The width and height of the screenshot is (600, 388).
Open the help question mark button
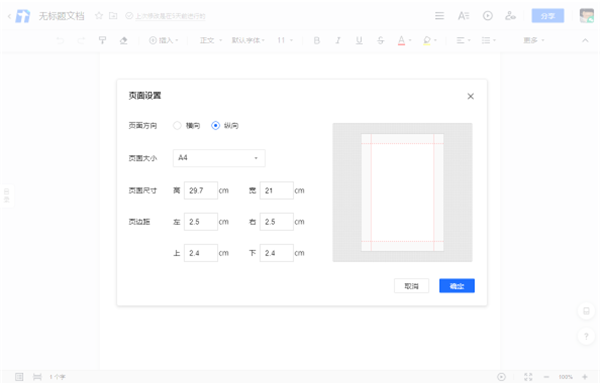click(586, 337)
